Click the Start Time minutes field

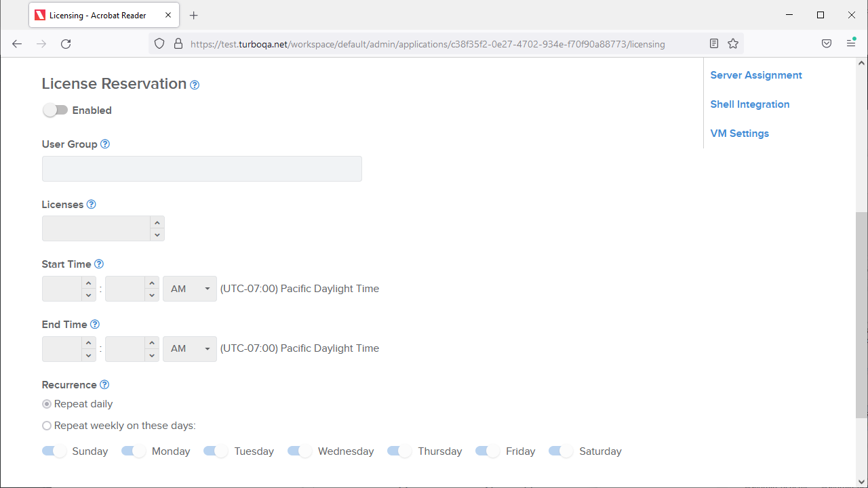click(125, 289)
